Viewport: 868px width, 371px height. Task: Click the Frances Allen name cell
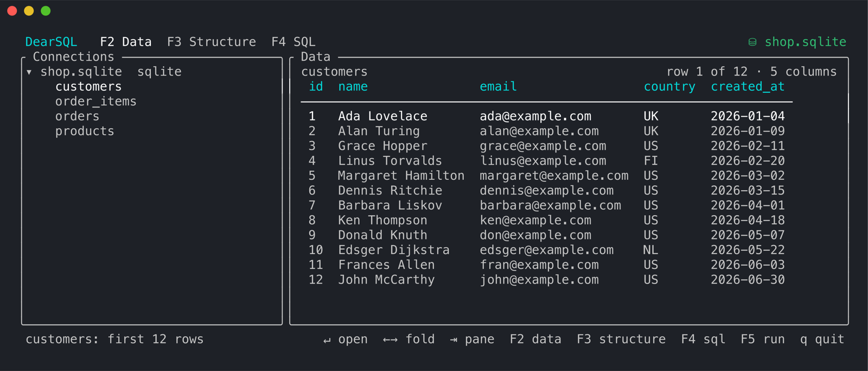[x=386, y=265]
